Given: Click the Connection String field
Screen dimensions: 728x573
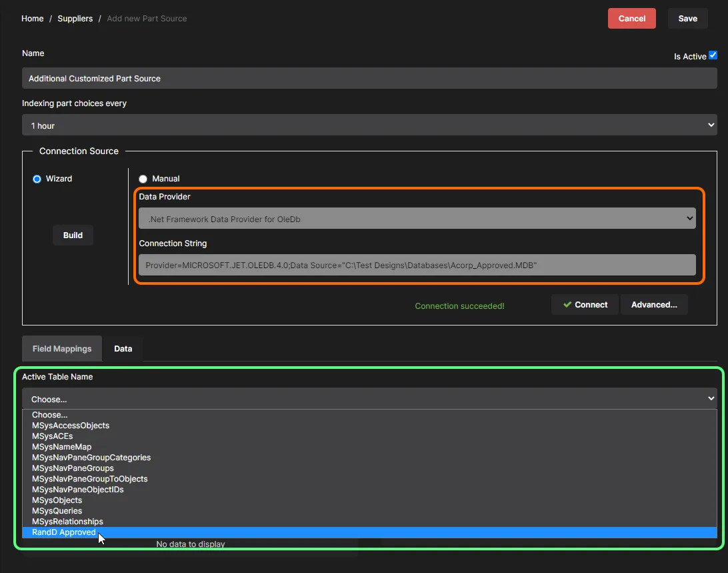Looking at the screenshot, I should coord(417,265).
